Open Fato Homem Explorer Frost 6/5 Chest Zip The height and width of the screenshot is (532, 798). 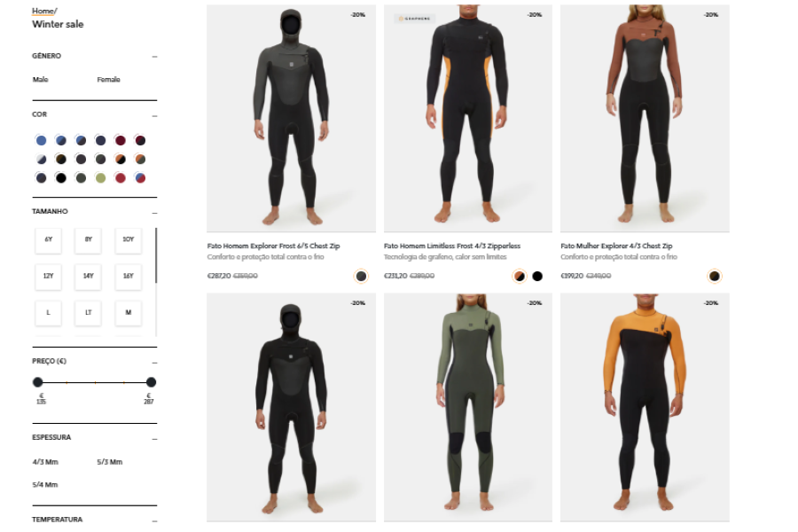click(273, 246)
